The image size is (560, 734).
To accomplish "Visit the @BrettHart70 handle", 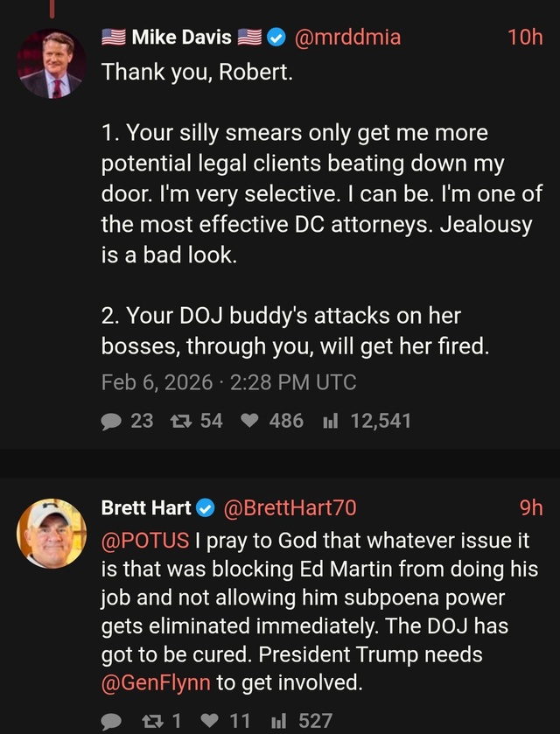I will [x=290, y=508].
